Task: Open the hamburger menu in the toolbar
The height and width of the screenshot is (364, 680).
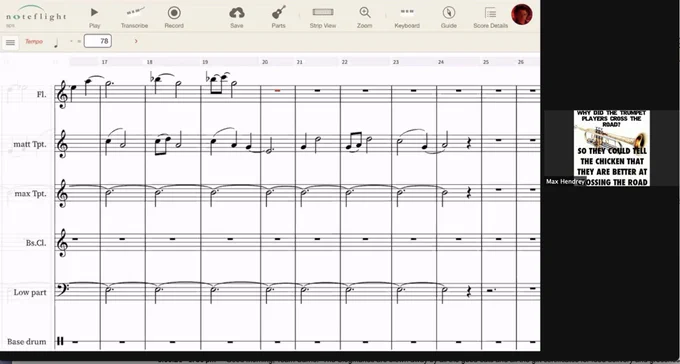Action: [10, 43]
